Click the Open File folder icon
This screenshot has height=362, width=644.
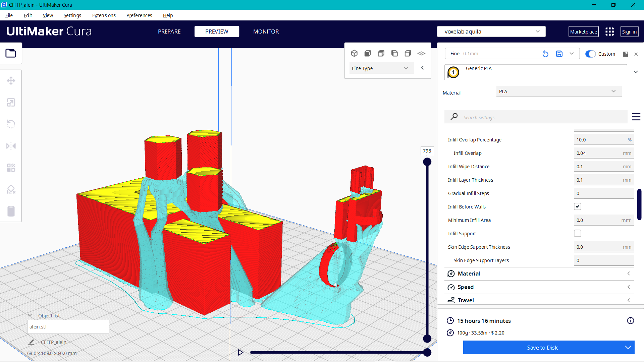(x=11, y=53)
